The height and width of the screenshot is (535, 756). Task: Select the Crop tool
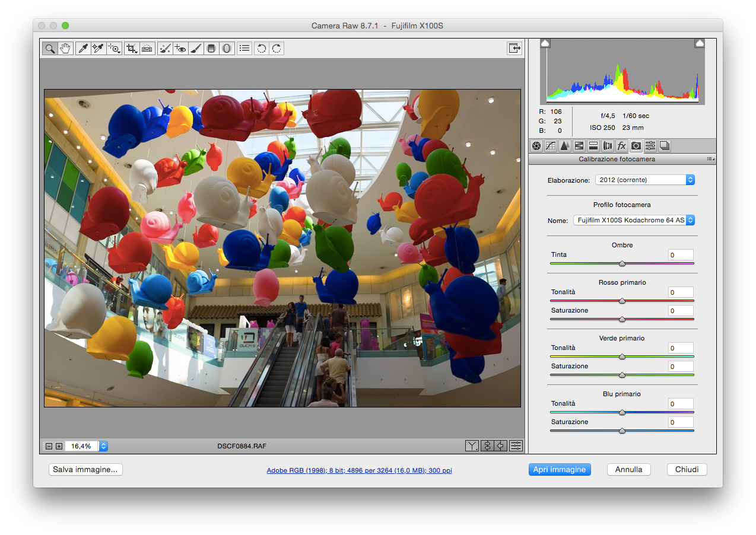131,48
